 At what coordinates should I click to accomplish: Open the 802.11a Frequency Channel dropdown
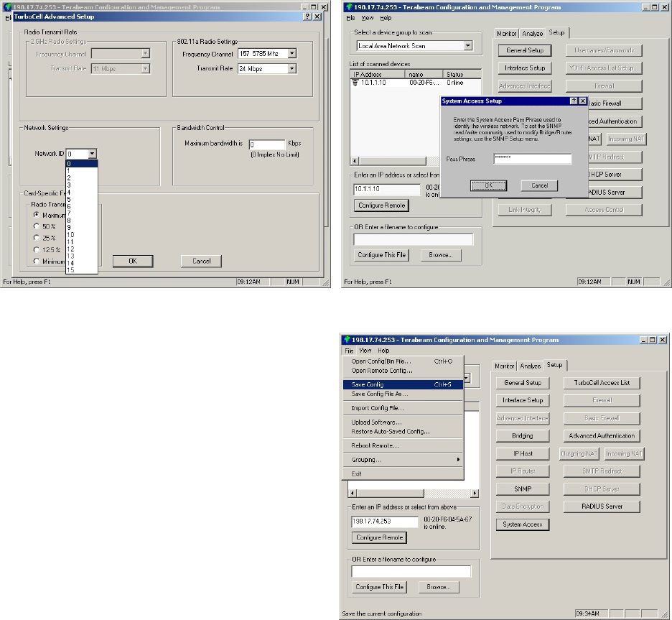tap(292, 54)
